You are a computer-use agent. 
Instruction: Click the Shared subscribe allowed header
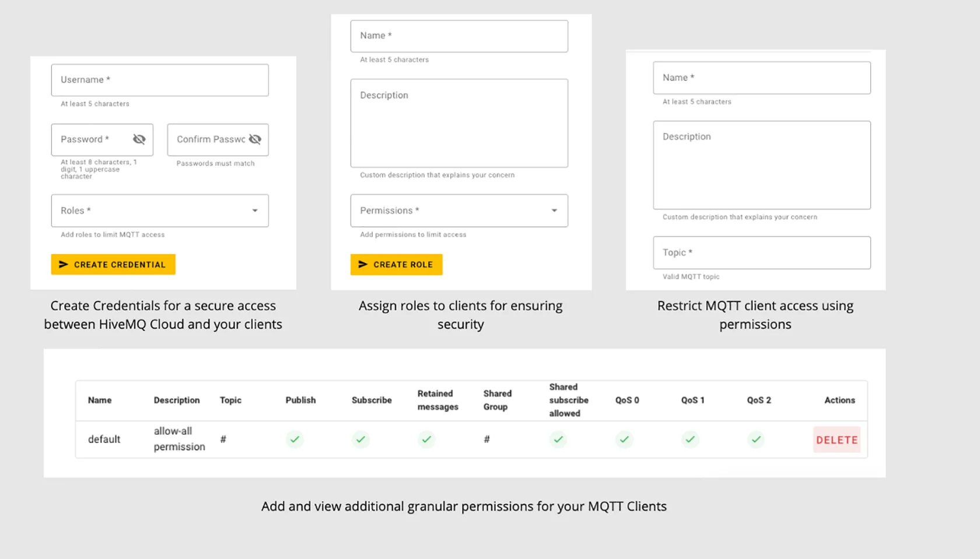(569, 400)
